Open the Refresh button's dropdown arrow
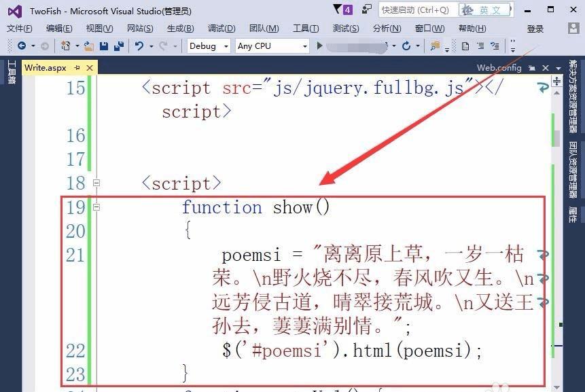Screen dimensions: 585x392 418,46
